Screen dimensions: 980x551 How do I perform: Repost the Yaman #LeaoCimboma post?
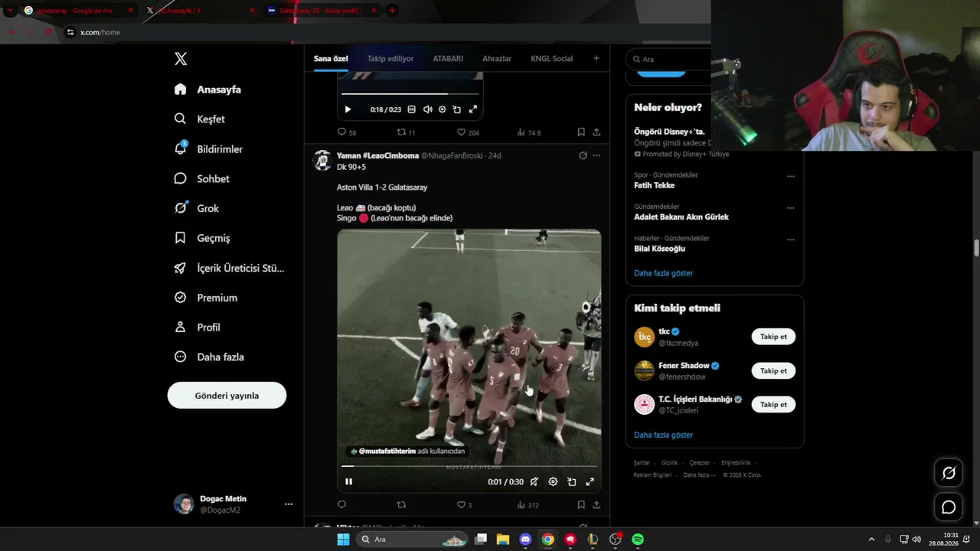click(x=401, y=504)
